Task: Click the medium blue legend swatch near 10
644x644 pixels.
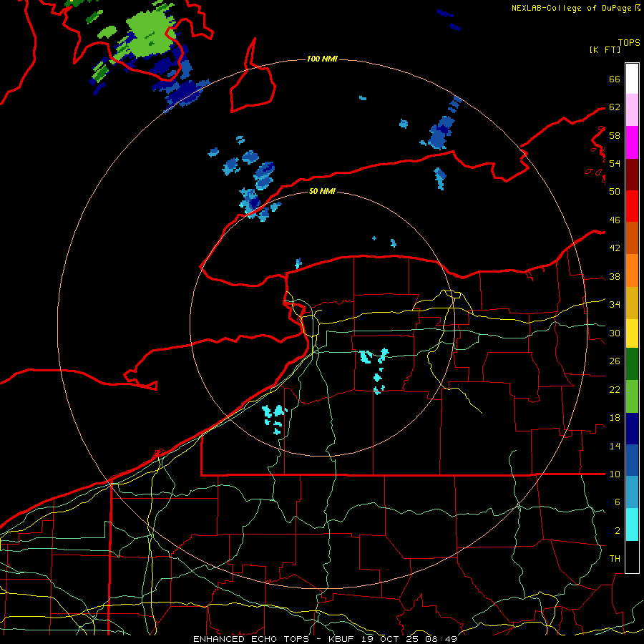Action: [x=632, y=460]
